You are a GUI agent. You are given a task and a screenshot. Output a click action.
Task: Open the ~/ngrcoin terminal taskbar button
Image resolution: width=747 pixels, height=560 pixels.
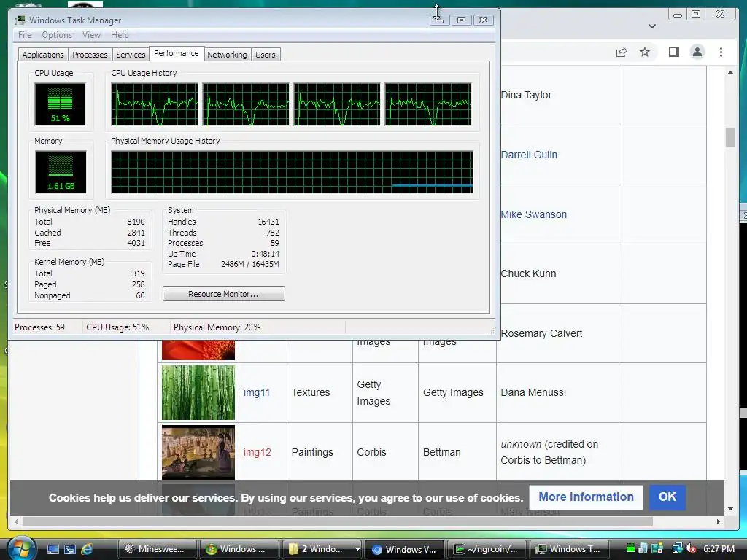coord(488,549)
